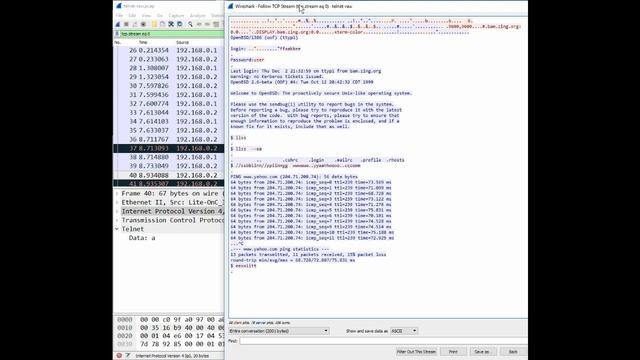Click the stop capture square icon
This screenshot has height=360, width=640.
(127, 24)
